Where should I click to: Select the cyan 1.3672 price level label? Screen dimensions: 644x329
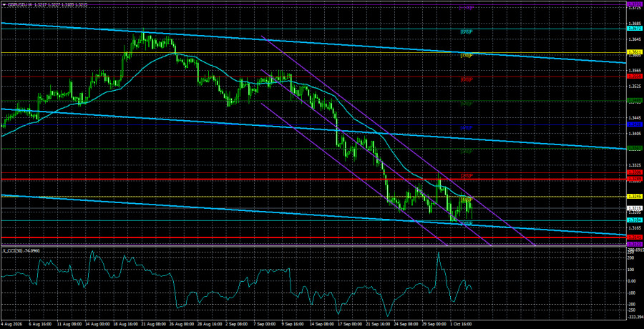click(x=635, y=29)
